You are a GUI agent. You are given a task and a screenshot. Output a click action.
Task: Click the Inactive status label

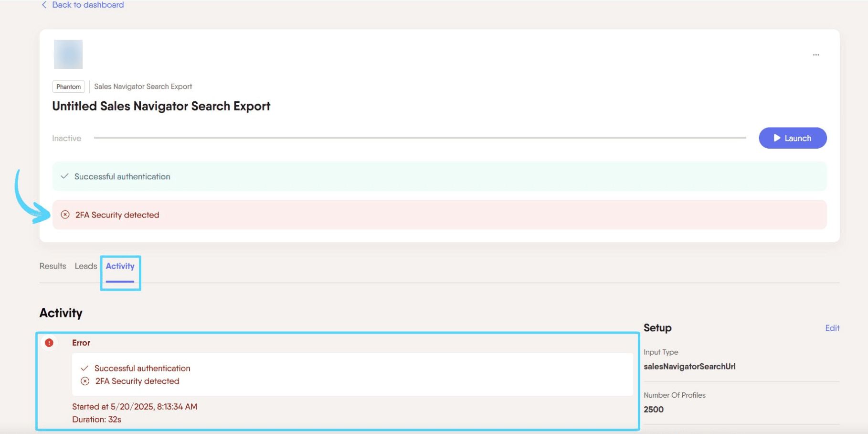[x=66, y=138]
